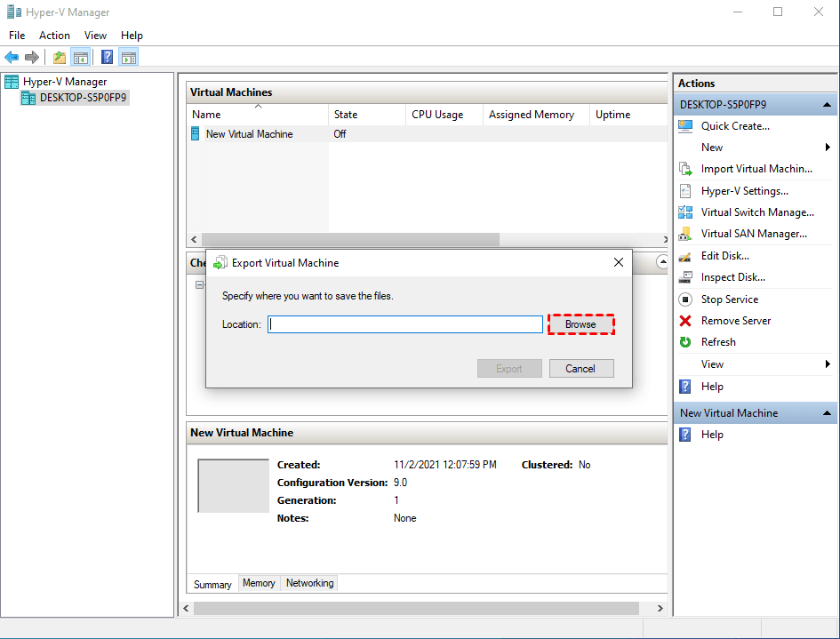Click left arrow of Virtual Machines scrollbar

click(x=194, y=239)
